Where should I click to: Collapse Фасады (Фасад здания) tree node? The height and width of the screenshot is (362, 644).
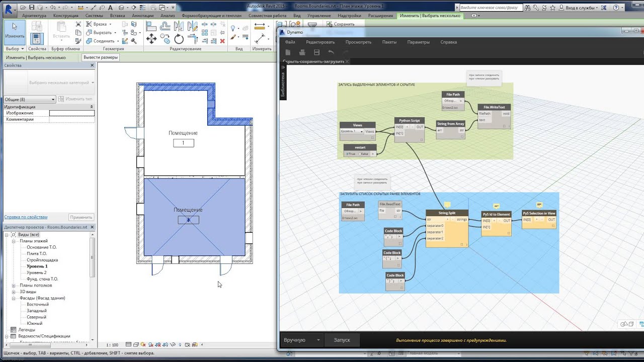coord(15,298)
